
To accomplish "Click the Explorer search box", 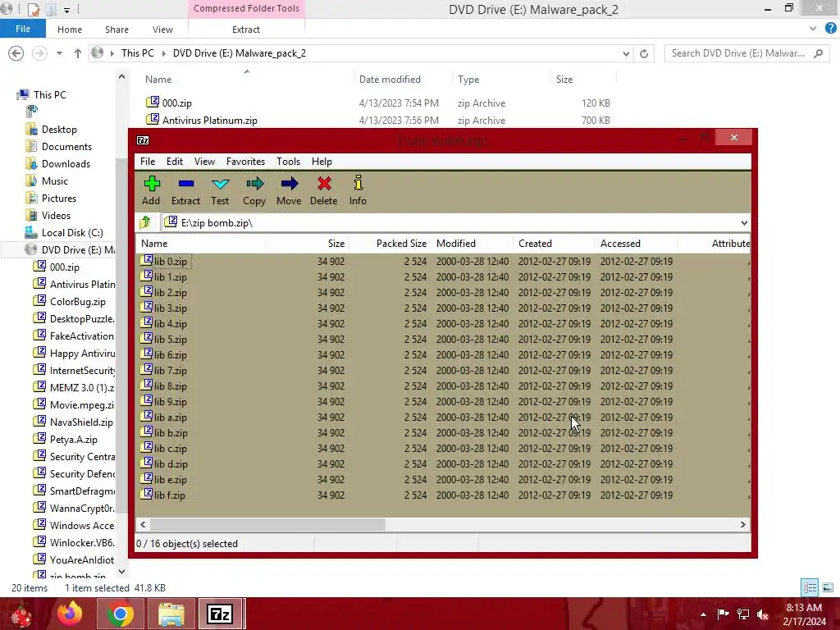I will (x=746, y=53).
